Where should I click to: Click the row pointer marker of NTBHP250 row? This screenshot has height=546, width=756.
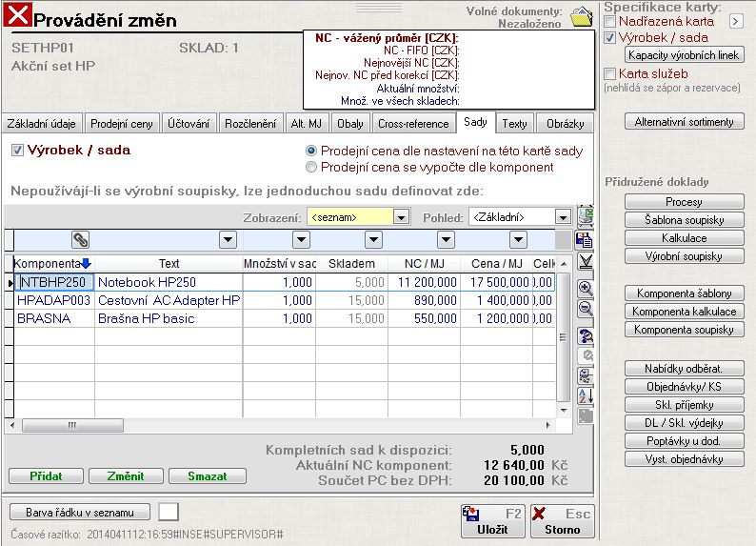[x=10, y=283]
